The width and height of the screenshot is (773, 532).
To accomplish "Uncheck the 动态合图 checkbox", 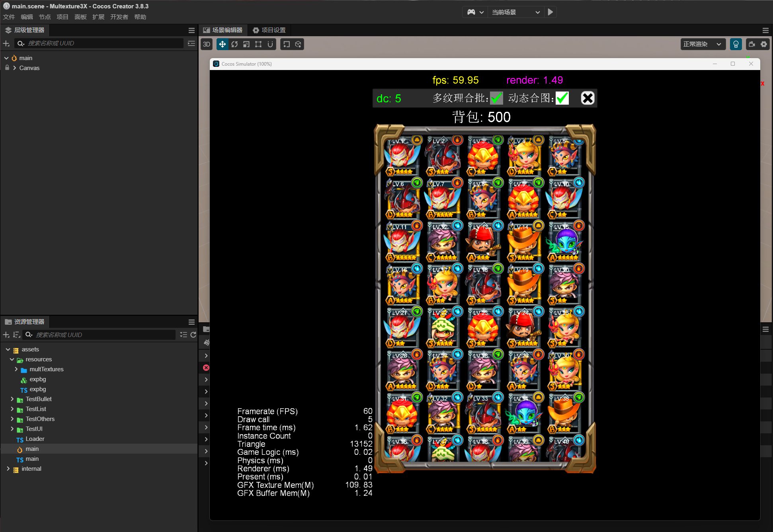I will [x=562, y=98].
